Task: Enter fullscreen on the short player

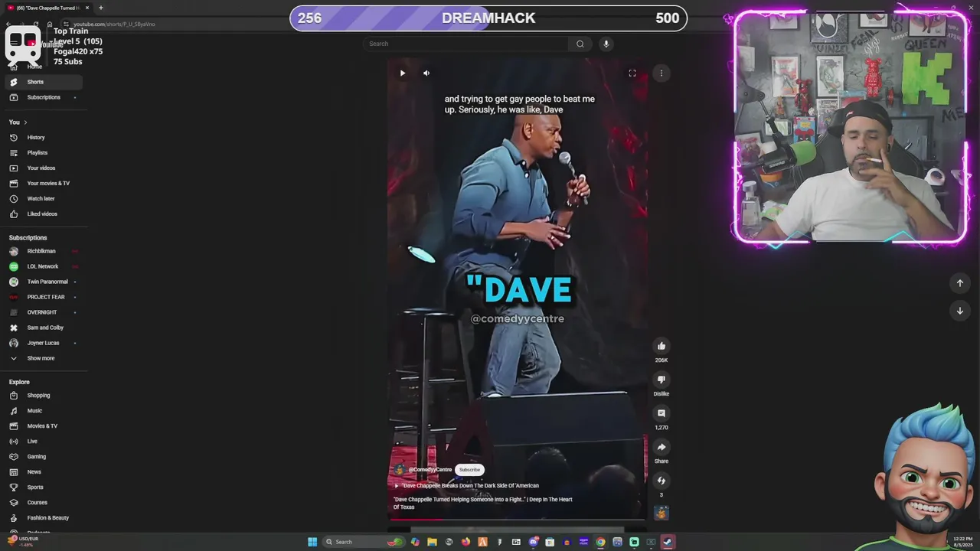Action: click(x=632, y=73)
